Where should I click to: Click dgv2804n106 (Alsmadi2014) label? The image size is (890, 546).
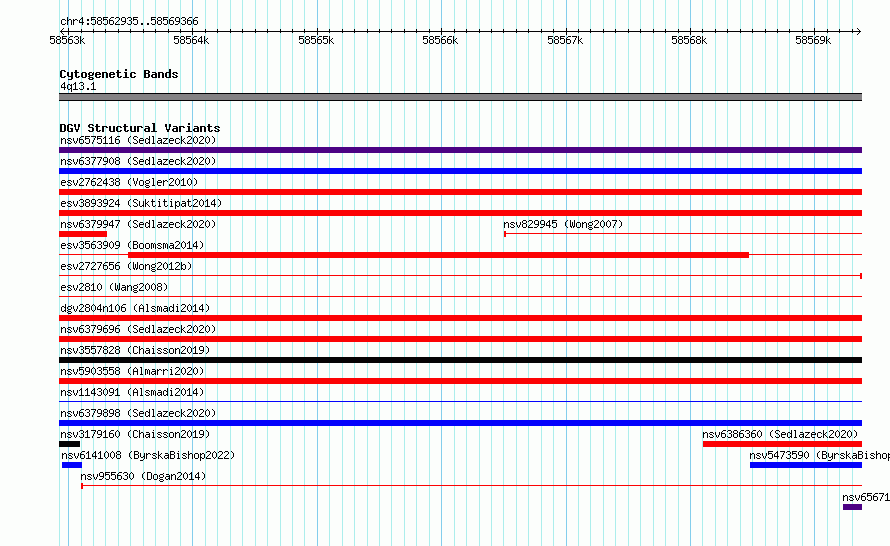(x=135, y=308)
